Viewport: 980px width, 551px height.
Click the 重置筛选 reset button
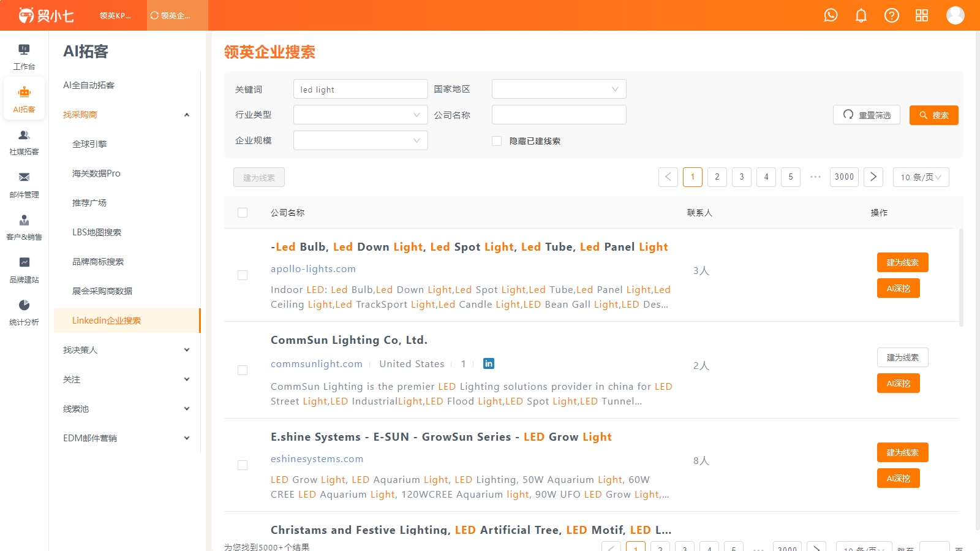tap(867, 115)
